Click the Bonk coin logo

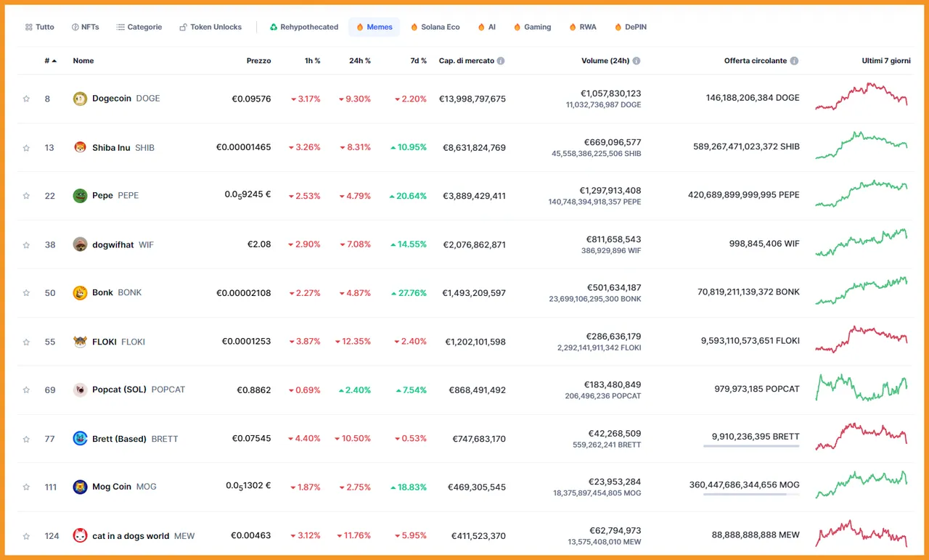[x=80, y=293]
